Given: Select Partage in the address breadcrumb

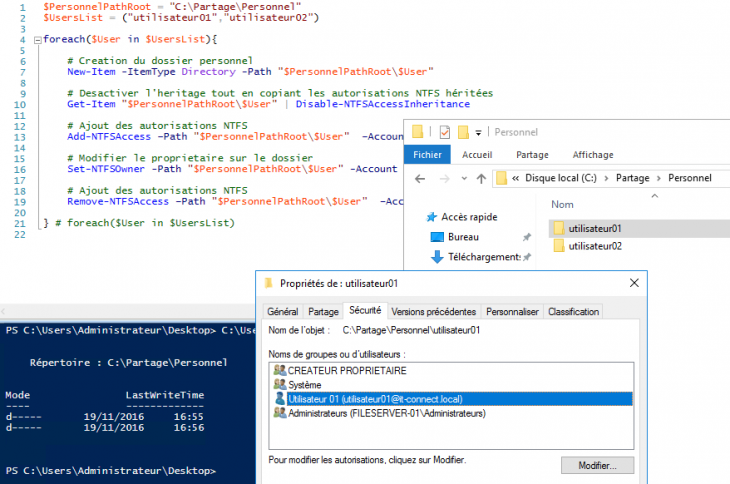Looking at the screenshot, I should point(632,178).
